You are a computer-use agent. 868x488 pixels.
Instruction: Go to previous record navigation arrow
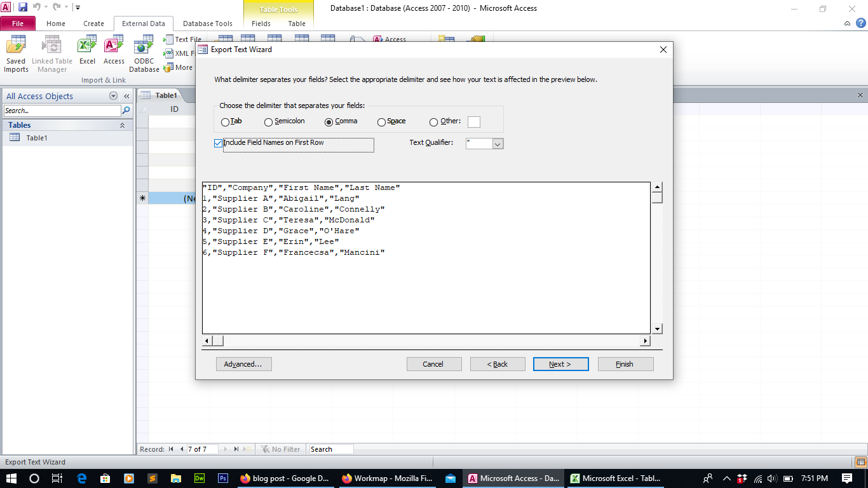pos(182,449)
